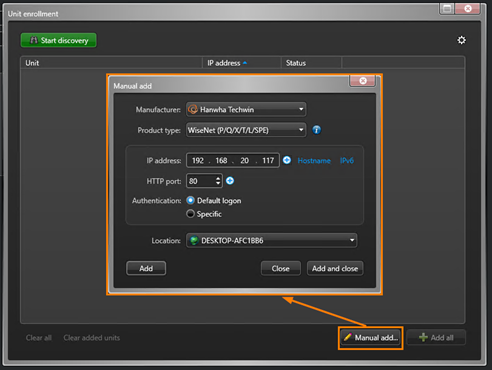Click the Manual add pencil button
The height and width of the screenshot is (370, 492).
(371, 338)
